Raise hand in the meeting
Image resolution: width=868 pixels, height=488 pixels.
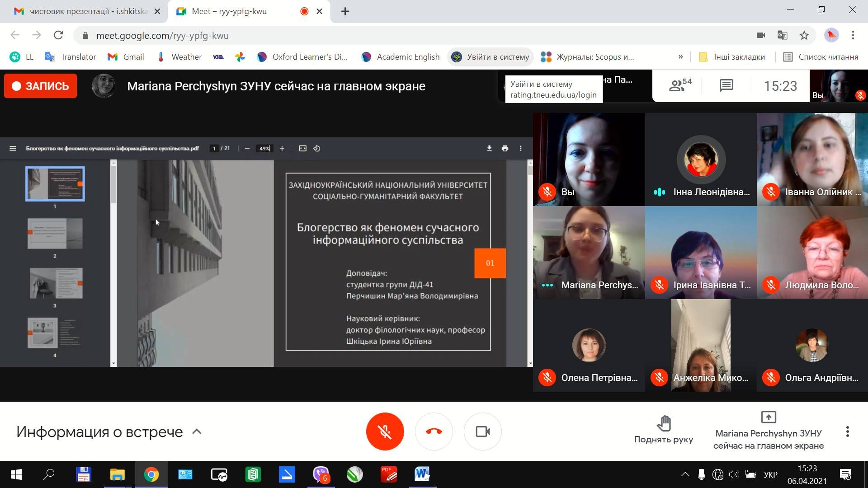(x=663, y=430)
